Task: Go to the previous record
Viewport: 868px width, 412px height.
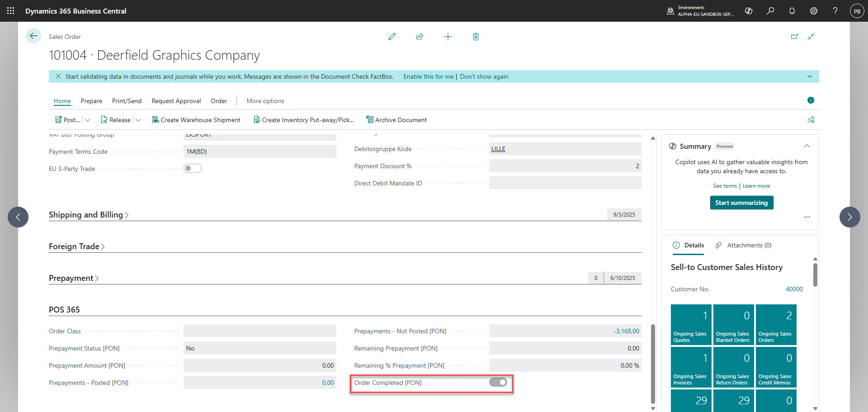Action: tap(18, 217)
